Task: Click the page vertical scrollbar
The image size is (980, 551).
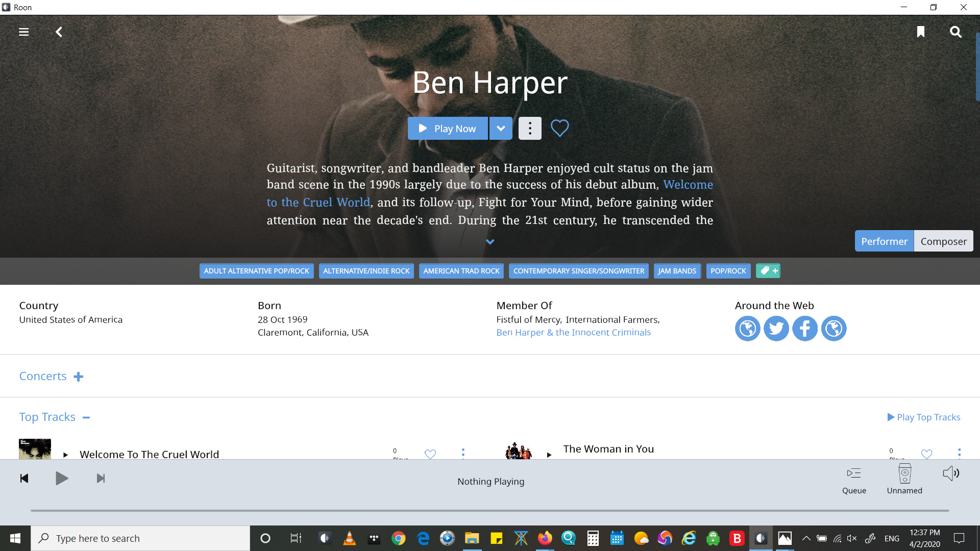Action: (x=977, y=67)
